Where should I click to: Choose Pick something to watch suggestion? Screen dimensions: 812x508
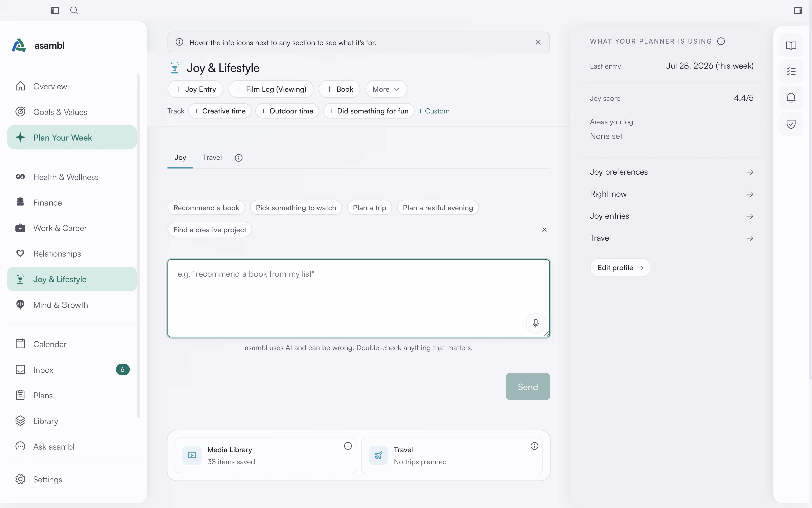click(x=296, y=208)
